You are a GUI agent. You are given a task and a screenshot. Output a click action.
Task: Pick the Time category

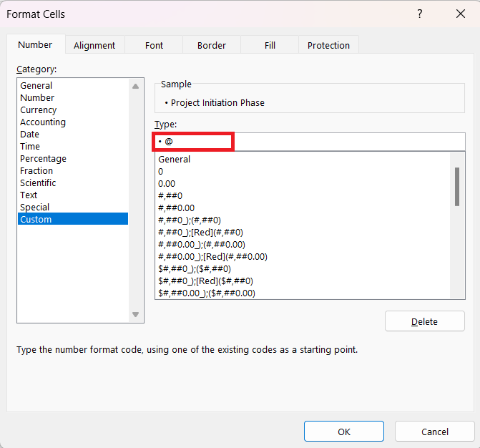coord(73,147)
